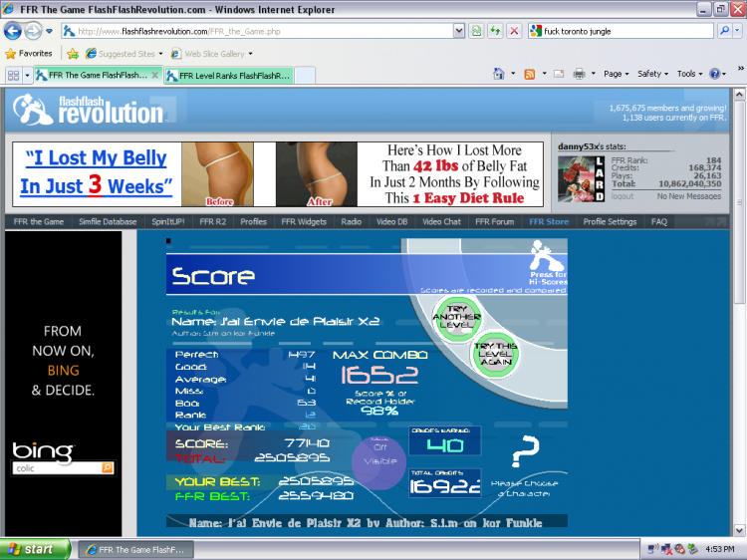Click the taskbar clock 4:53 PM
Image resolution: width=747 pixels, height=560 pixels.
click(x=719, y=549)
